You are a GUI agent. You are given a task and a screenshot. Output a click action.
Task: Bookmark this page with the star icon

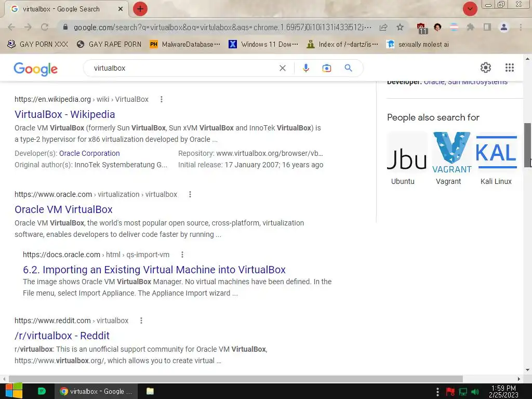coord(400,27)
